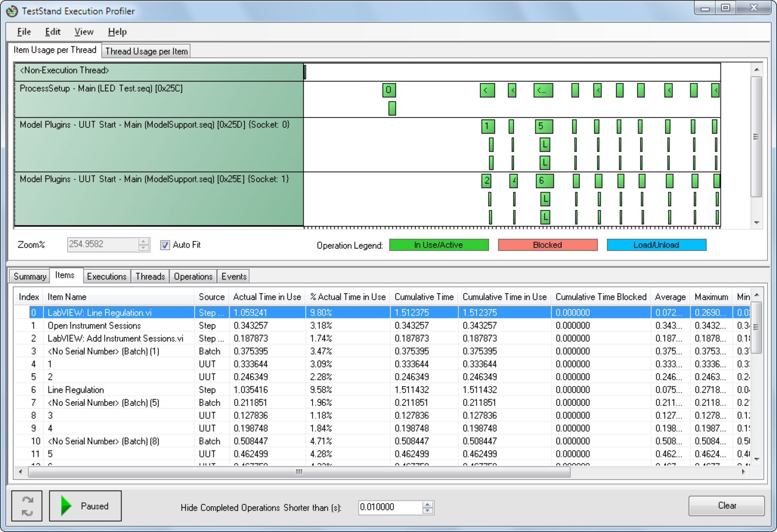777x532 pixels.
Task: Switch to Thread Usage per Item tab
Action: pyautogui.click(x=146, y=51)
